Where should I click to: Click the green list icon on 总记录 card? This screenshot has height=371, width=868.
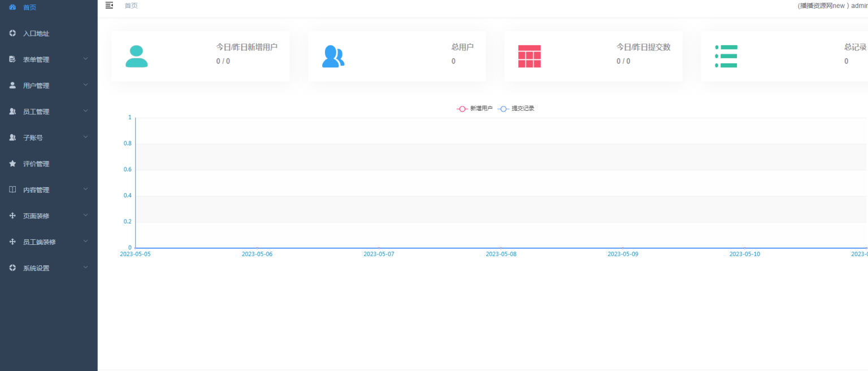pyautogui.click(x=726, y=56)
